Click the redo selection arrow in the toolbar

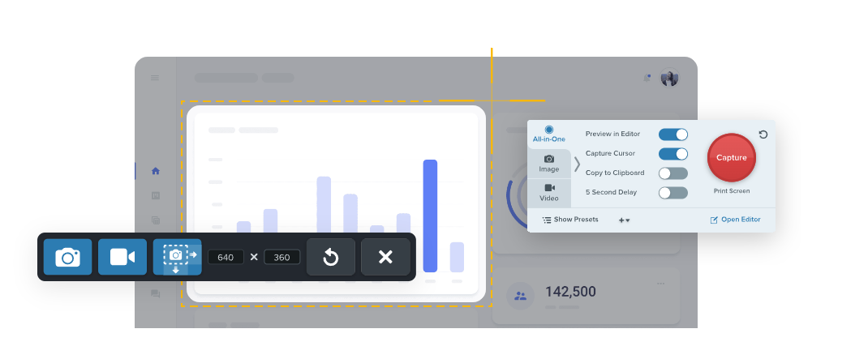tap(331, 257)
